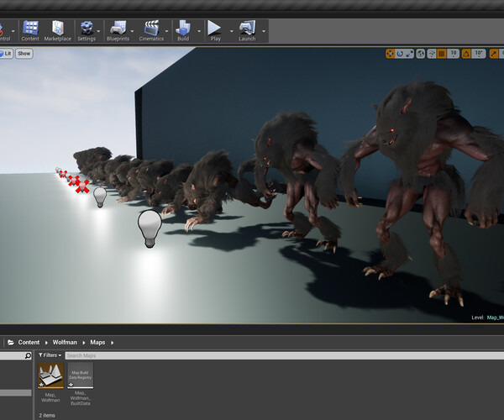Select the red-crossed light icon near werewolves
The width and height of the screenshot is (504, 420).
tap(82, 186)
